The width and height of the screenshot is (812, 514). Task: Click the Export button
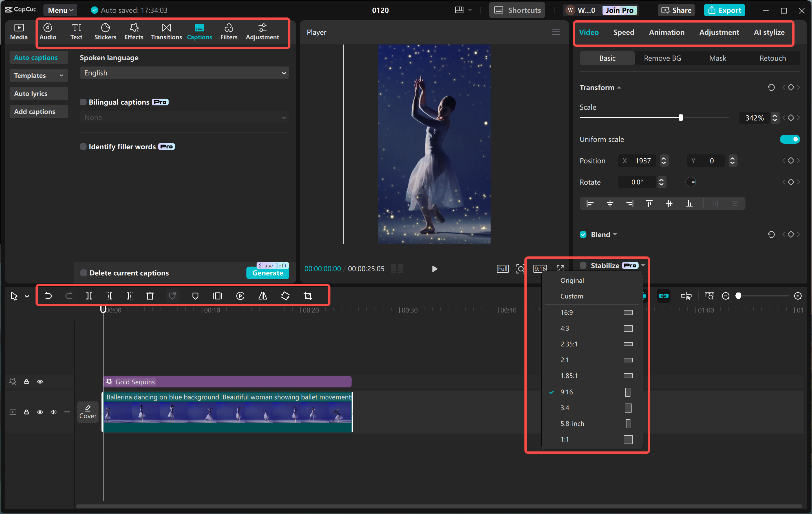724,10
